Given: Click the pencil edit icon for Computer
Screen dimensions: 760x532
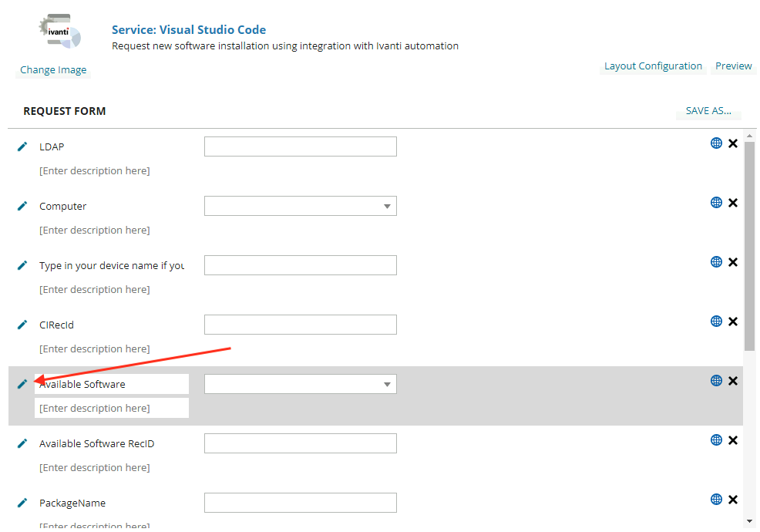Looking at the screenshot, I should point(22,206).
